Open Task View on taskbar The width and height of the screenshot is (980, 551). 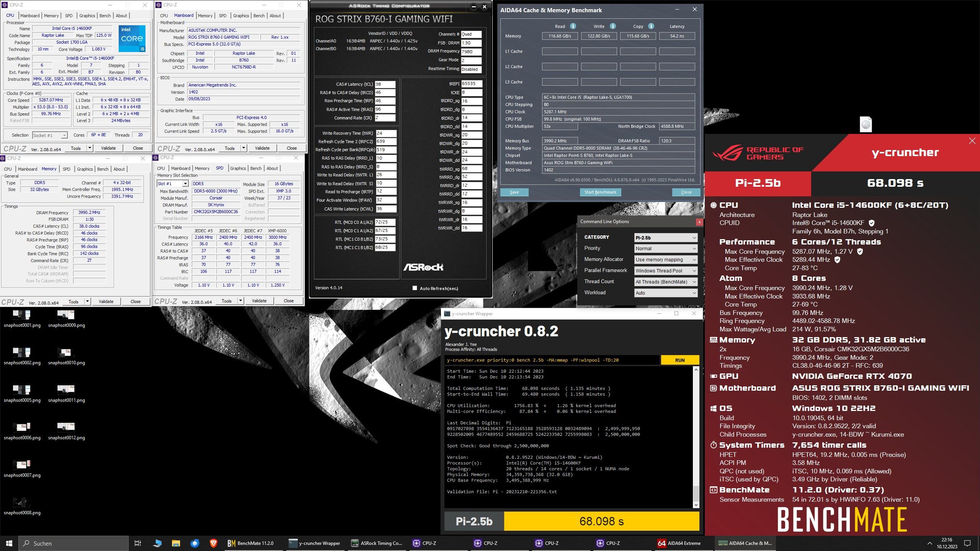click(x=138, y=543)
